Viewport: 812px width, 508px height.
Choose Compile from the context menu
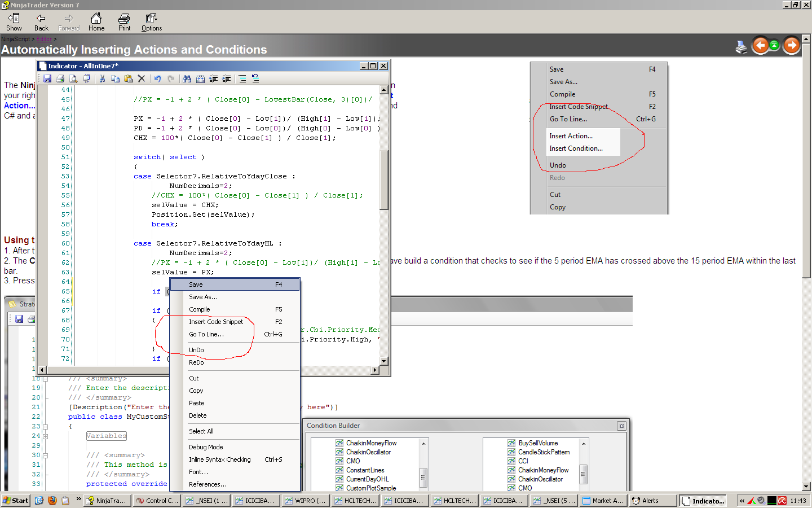(x=200, y=309)
